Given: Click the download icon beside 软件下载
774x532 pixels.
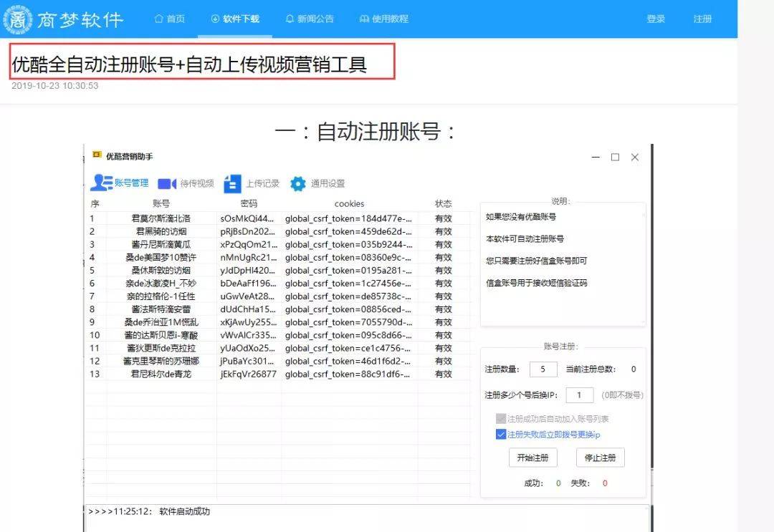Looking at the screenshot, I should click(215, 19).
